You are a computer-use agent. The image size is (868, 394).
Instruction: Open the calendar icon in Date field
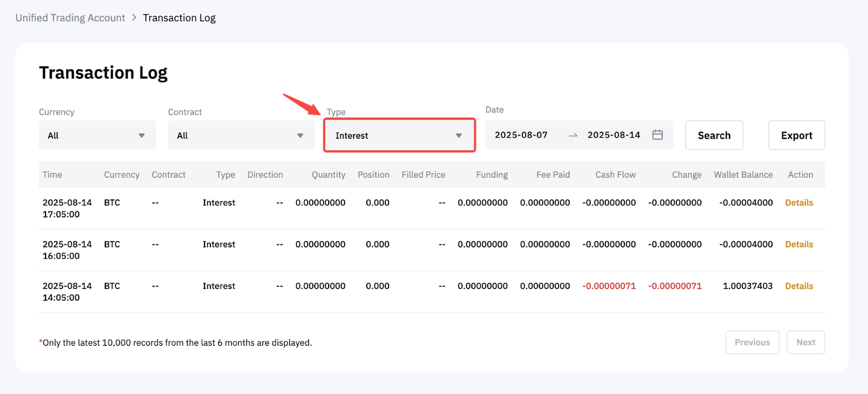[657, 135]
